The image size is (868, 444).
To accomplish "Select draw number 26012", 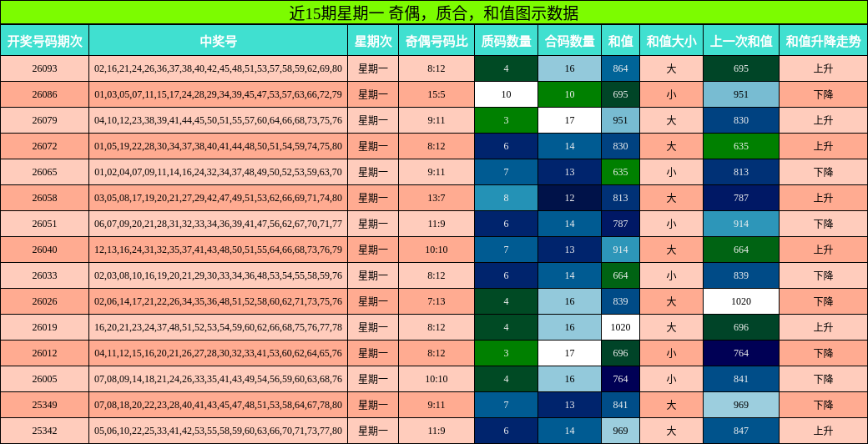I will click(45, 353).
